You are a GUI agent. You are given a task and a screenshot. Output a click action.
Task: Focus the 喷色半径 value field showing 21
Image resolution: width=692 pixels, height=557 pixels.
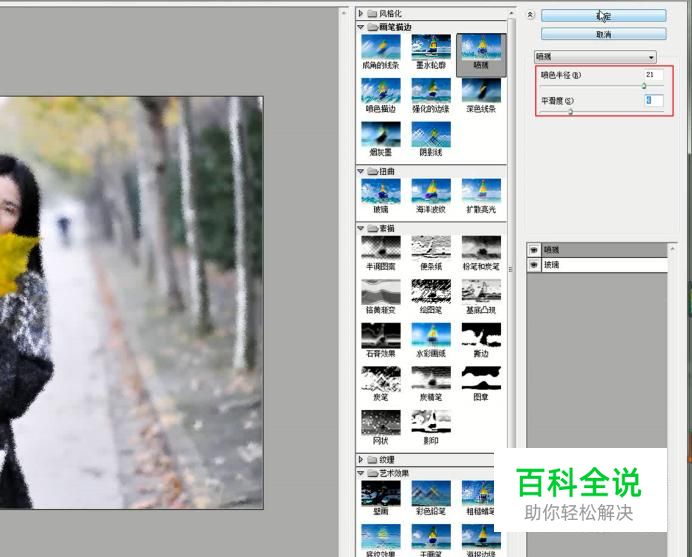[x=653, y=75]
